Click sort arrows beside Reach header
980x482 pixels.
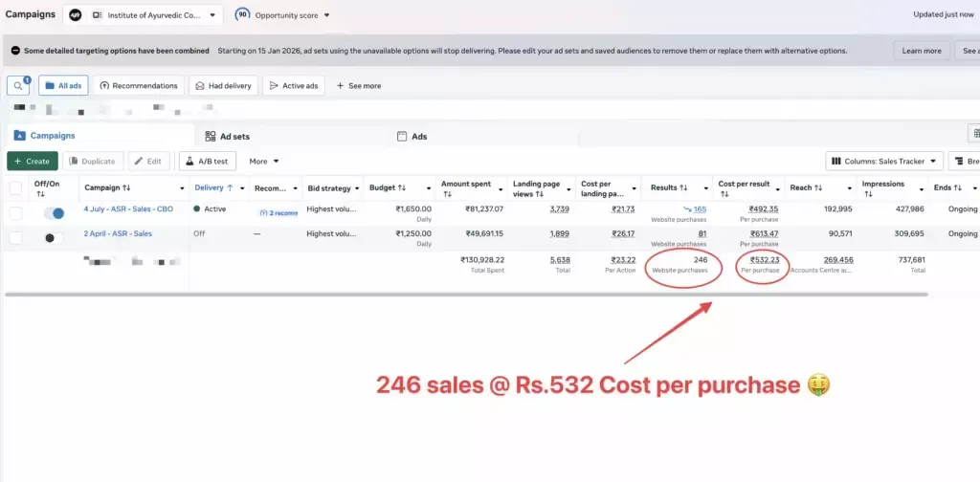[x=819, y=187]
